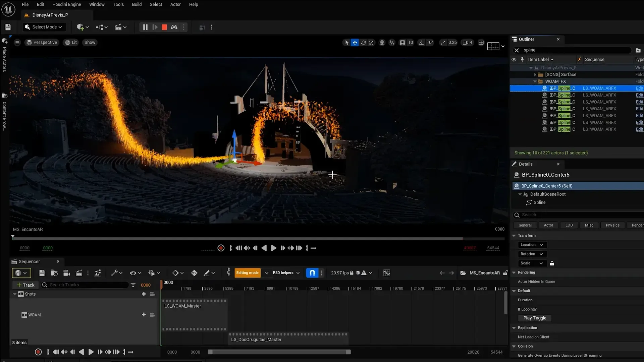Filter Details by the Physics category
The image size is (644, 362).
pyautogui.click(x=612, y=225)
